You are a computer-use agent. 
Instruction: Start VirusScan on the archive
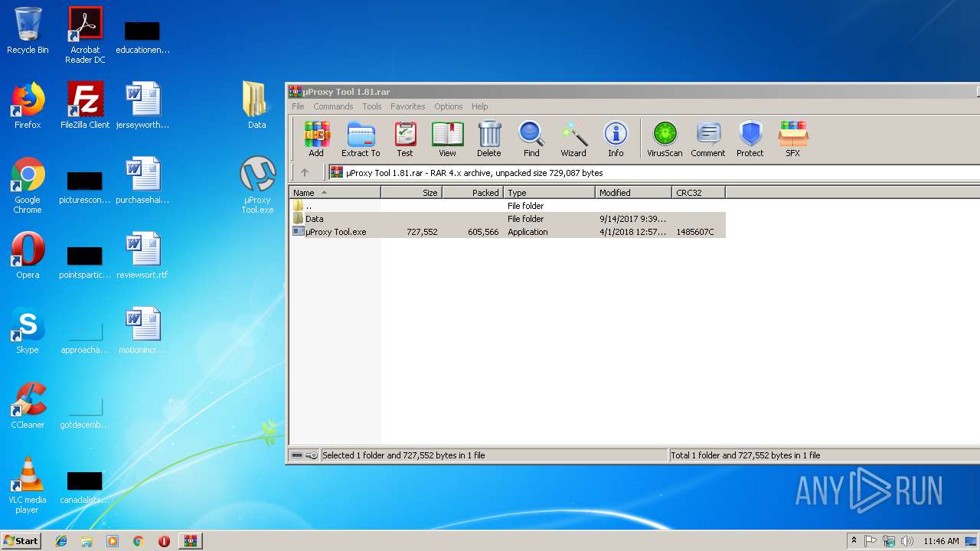click(x=665, y=139)
